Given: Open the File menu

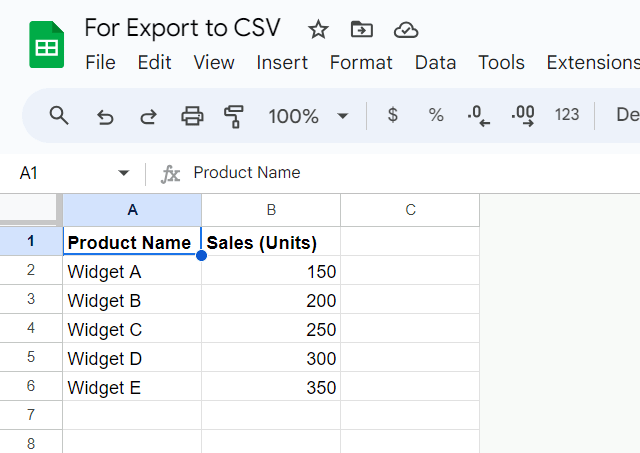Looking at the screenshot, I should pos(100,62).
